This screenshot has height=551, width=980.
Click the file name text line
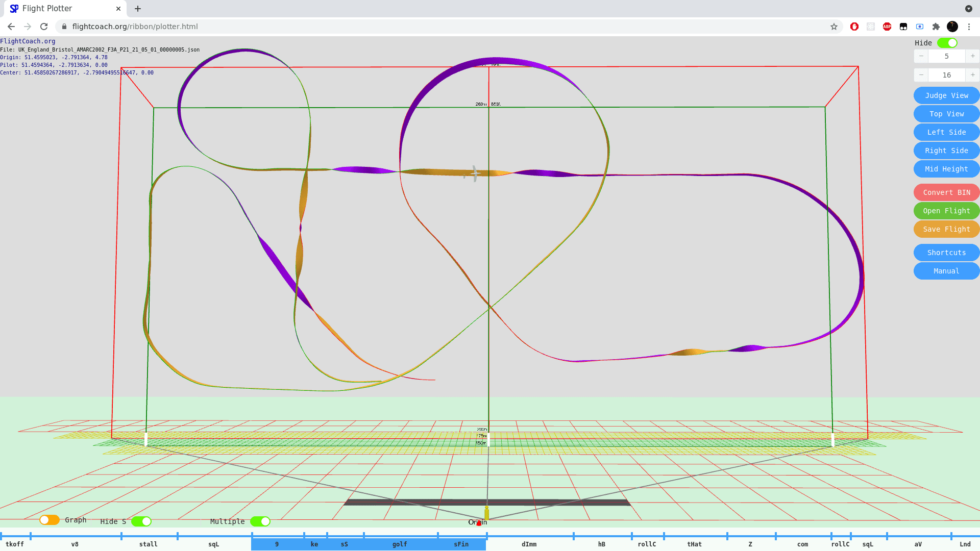tap(100, 49)
